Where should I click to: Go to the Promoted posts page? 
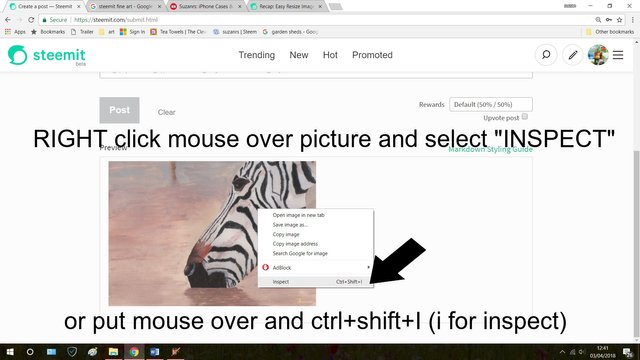pyautogui.click(x=372, y=55)
